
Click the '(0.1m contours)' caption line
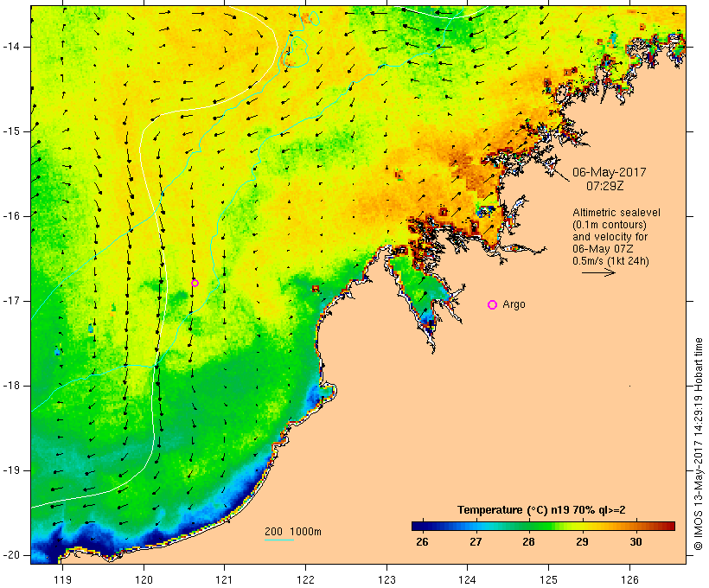point(610,225)
